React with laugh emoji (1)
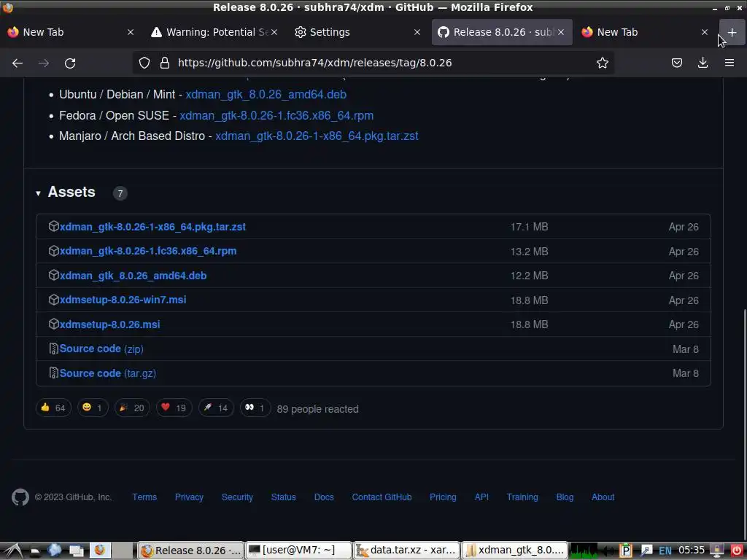747x560 pixels. [x=93, y=408]
